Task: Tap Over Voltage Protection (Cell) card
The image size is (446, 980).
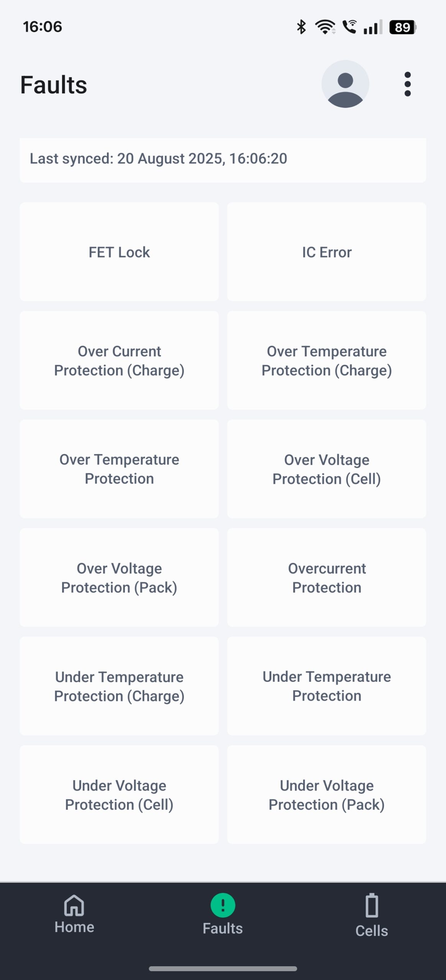Action: coord(326,469)
